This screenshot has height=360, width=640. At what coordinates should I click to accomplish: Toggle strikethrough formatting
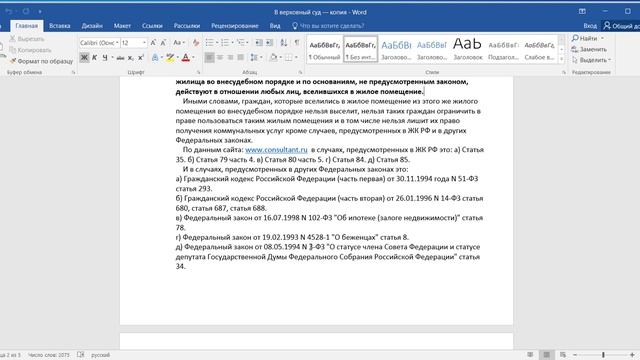click(120, 58)
